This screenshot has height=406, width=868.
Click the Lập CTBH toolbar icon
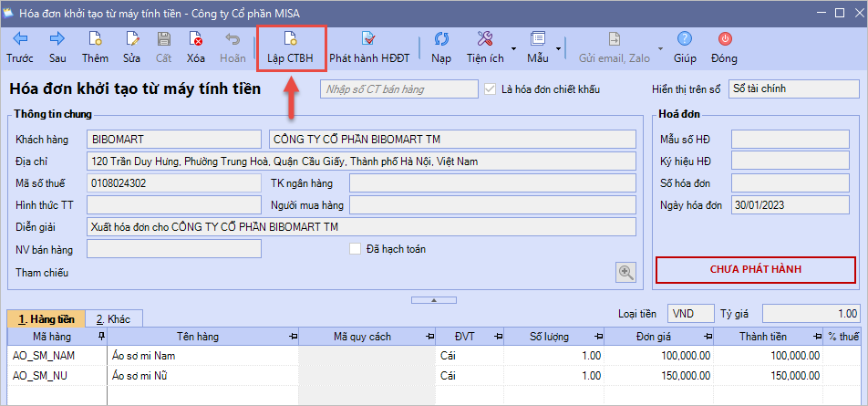coord(291,39)
